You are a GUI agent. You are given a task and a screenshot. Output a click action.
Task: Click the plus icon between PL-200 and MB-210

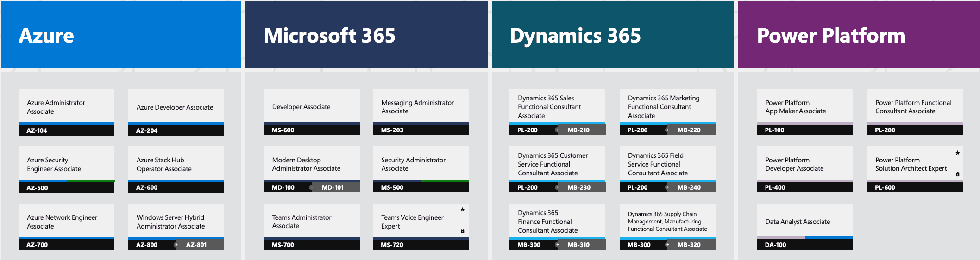click(557, 130)
